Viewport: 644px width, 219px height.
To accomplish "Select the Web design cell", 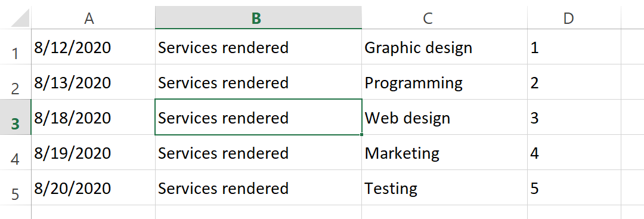I will [444, 118].
